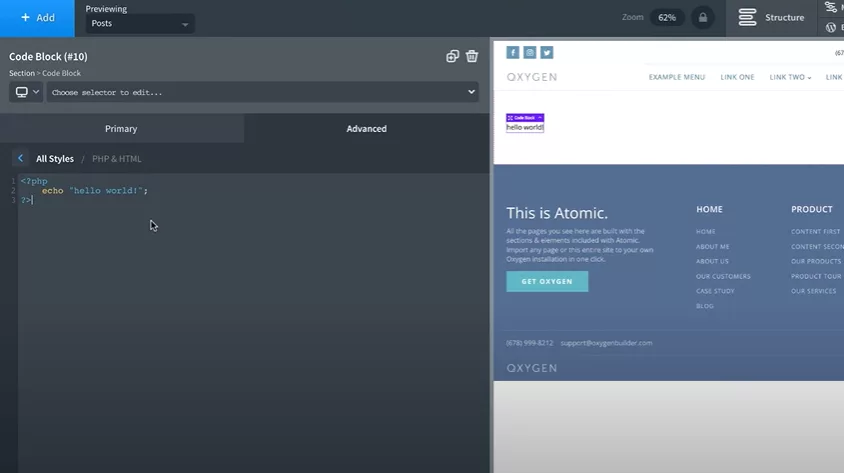Click CONTENT FIRST footer link
This screenshot has height=473, width=844.
tap(815, 231)
